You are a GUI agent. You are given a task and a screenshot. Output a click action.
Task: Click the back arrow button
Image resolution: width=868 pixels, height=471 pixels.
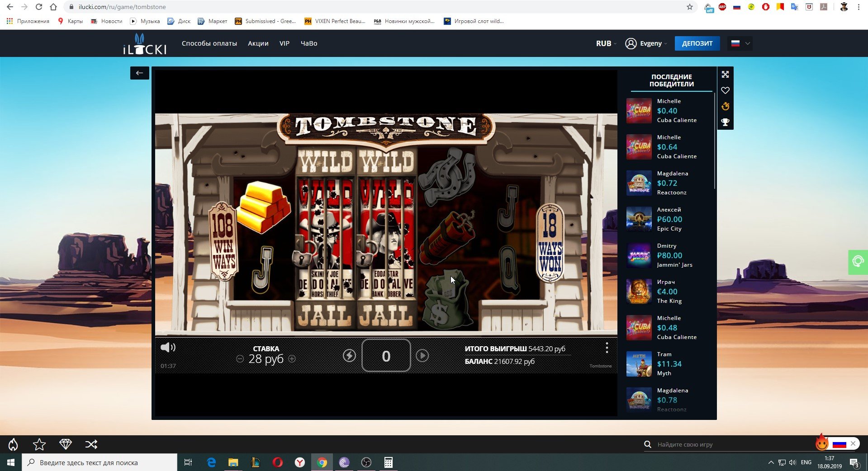(139, 73)
